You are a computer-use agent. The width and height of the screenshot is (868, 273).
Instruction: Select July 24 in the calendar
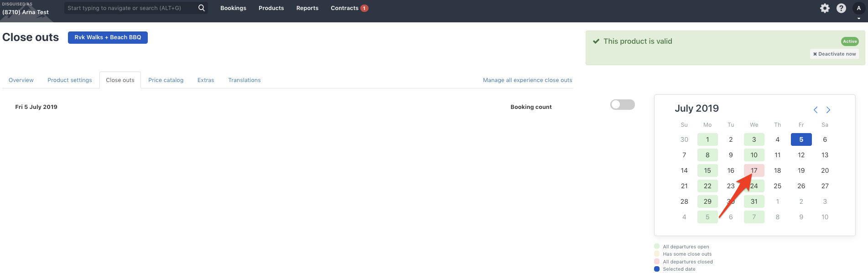754,186
